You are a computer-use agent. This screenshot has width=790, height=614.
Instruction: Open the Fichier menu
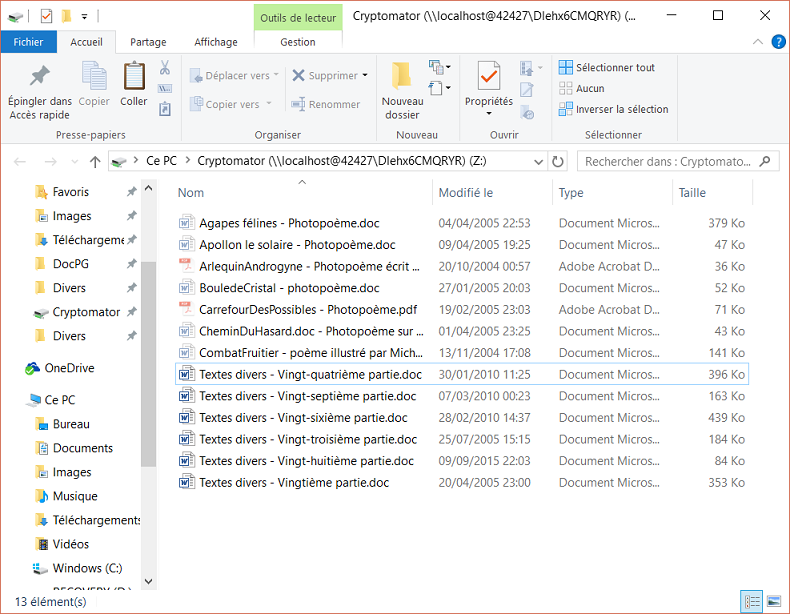tap(28, 42)
